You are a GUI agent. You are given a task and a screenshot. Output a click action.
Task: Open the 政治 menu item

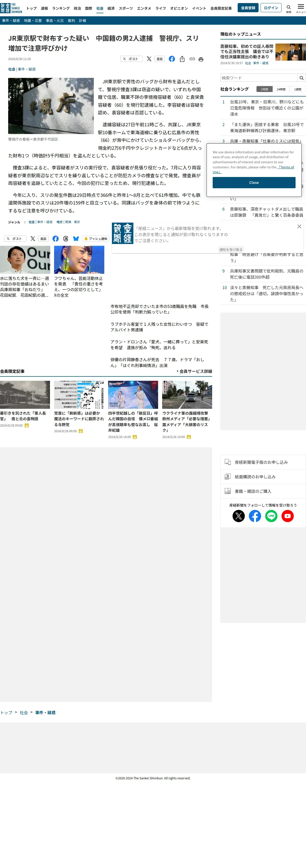coord(77,8)
